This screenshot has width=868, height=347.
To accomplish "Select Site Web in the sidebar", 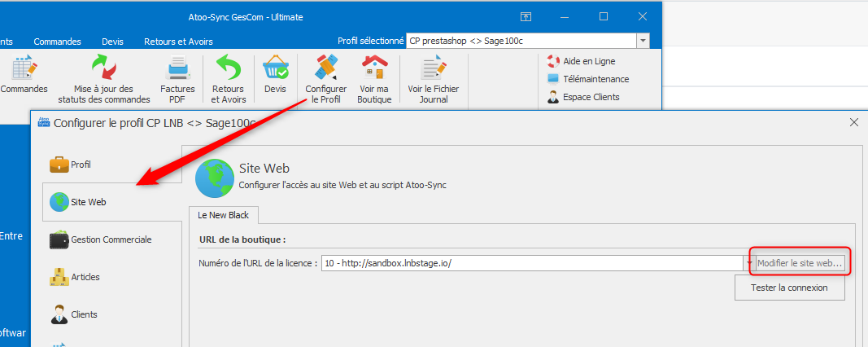I will (112, 202).
